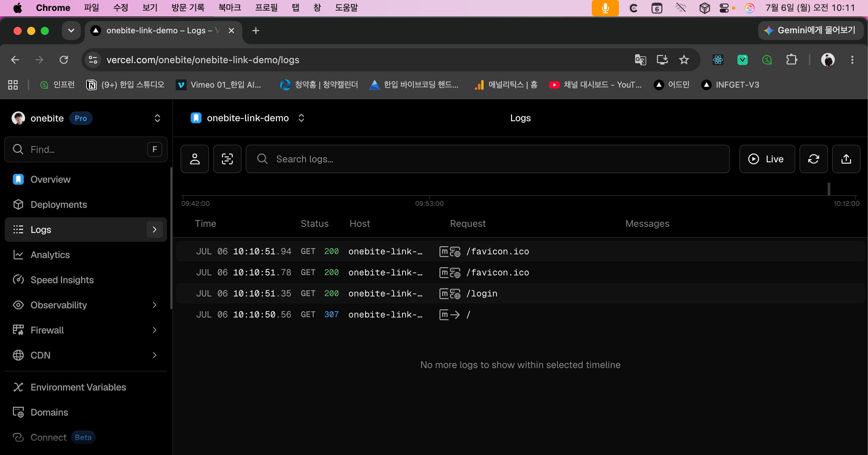Open the Chrome app menu
868x455 pixels.
point(53,7)
